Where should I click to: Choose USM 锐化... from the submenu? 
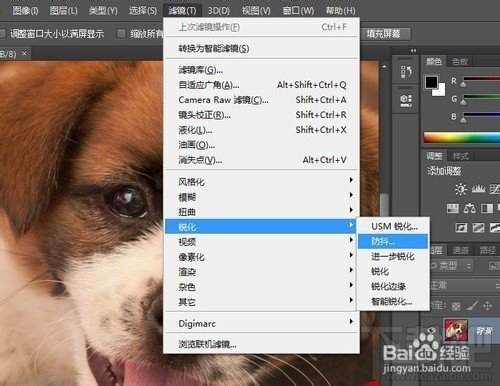[x=393, y=226]
